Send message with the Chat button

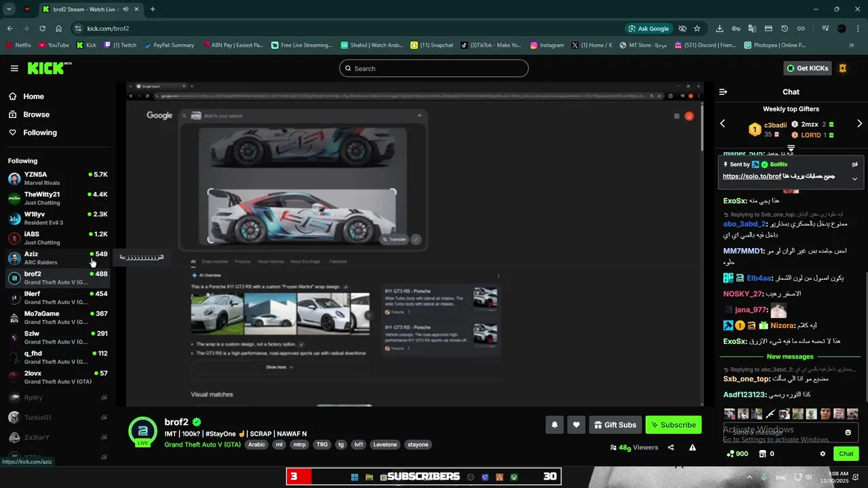[x=846, y=454]
